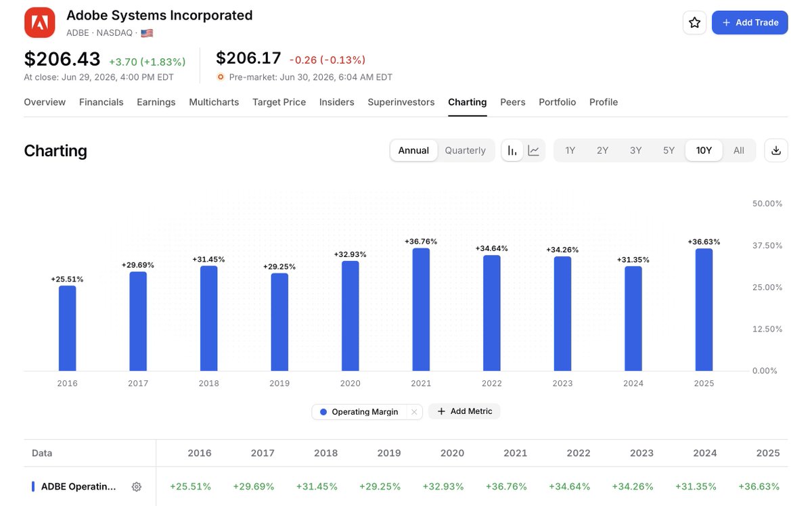Go to the Target Price tab
The image size is (812, 506).
click(x=279, y=102)
